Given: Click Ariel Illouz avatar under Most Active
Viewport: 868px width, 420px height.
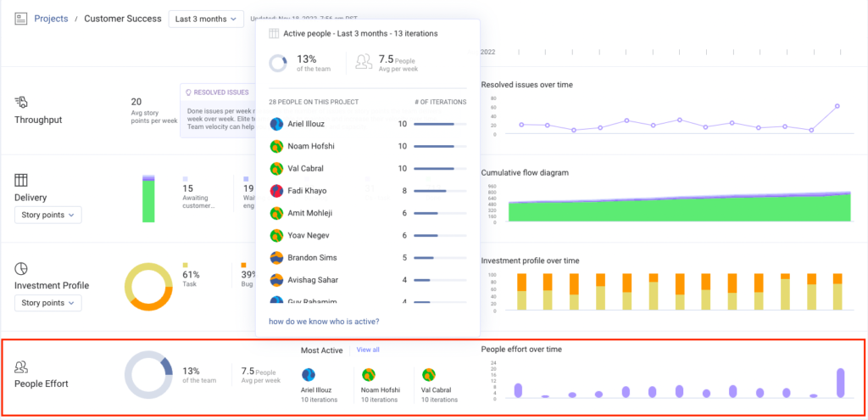Looking at the screenshot, I should tap(309, 374).
